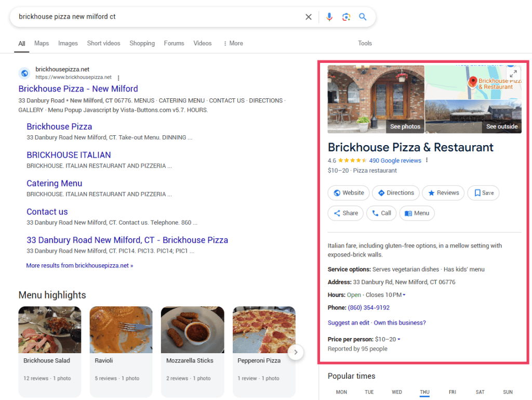This screenshot has width=532, height=400.
Task: Click the Directions button
Action: 396,193
